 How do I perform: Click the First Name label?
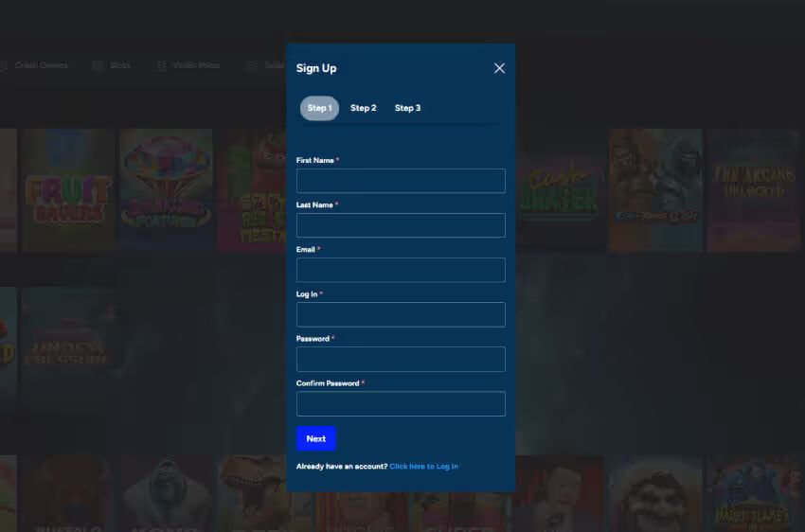pos(314,161)
